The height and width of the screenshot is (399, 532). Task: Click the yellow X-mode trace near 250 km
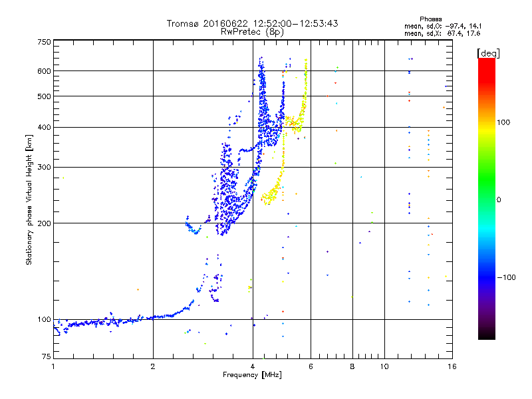point(271,194)
